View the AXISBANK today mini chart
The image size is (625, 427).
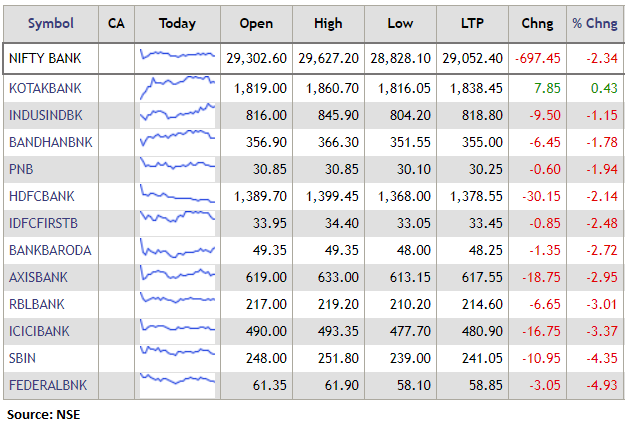[177, 276]
